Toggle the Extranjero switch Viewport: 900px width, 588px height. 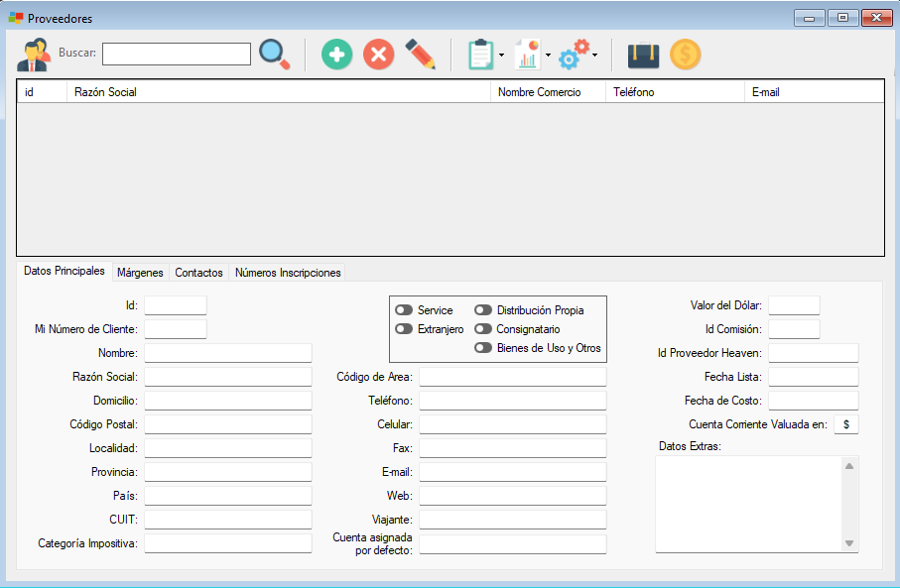pyautogui.click(x=404, y=329)
